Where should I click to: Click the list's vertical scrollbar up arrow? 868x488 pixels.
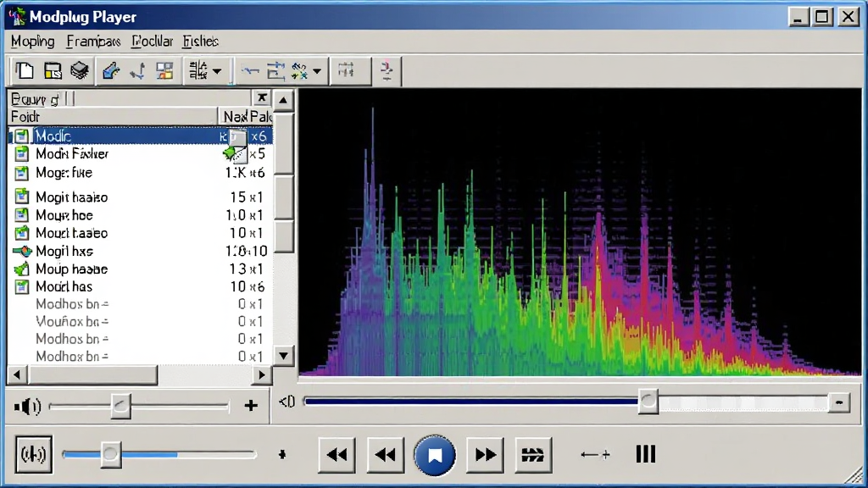tap(283, 101)
